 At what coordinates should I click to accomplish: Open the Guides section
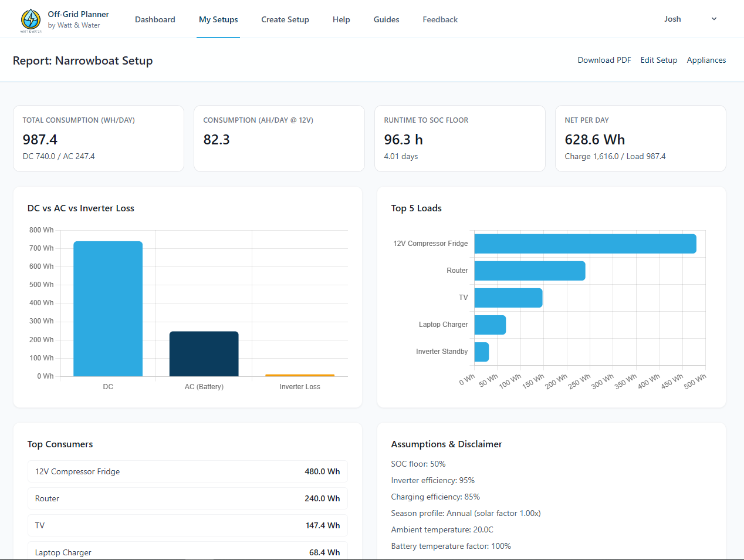(x=386, y=19)
